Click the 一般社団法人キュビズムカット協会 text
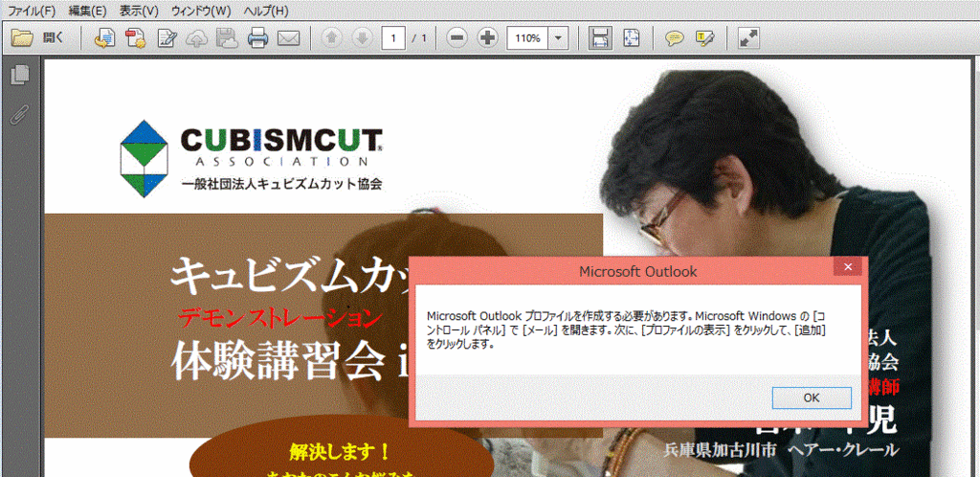The height and width of the screenshot is (477, 980). click(281, 185)
